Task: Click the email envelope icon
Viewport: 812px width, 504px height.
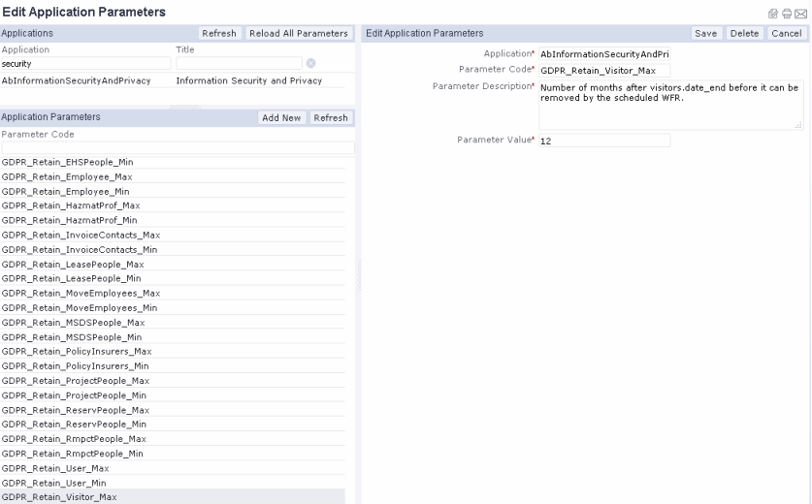Action: pos(802,12)
